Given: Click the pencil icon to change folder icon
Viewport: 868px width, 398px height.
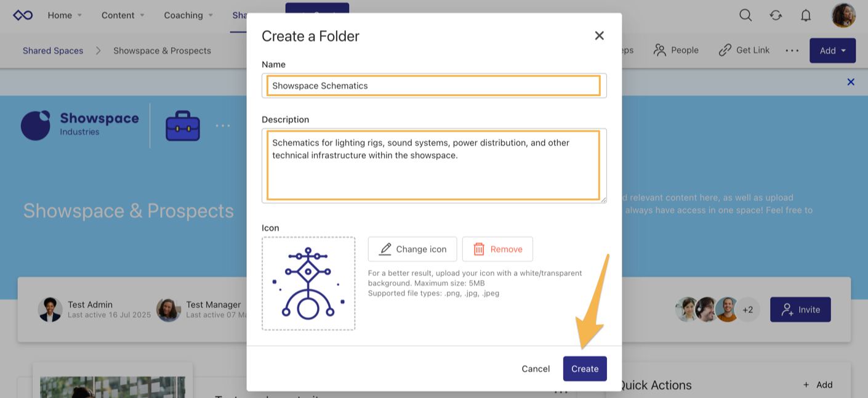Looking at the screenshot, I should [385, 249].
